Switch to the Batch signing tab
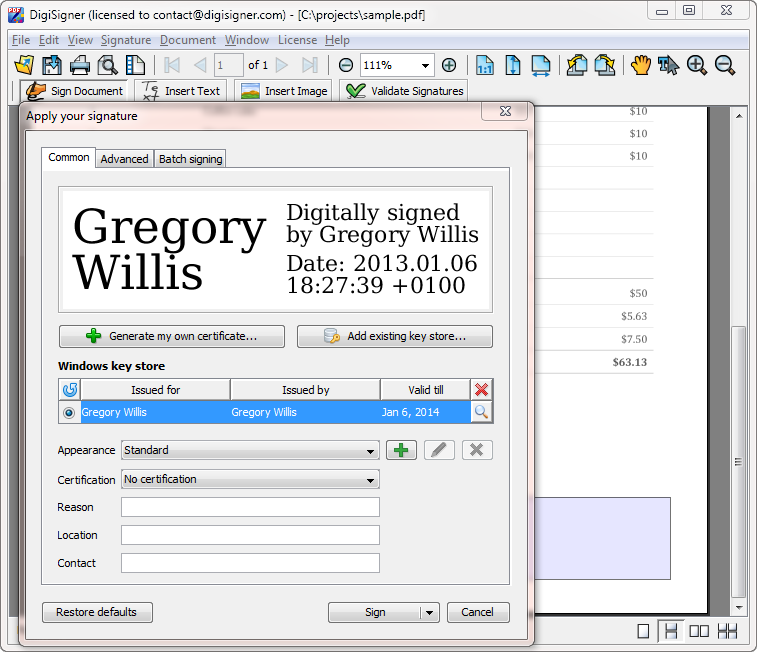 coord(191,159)
